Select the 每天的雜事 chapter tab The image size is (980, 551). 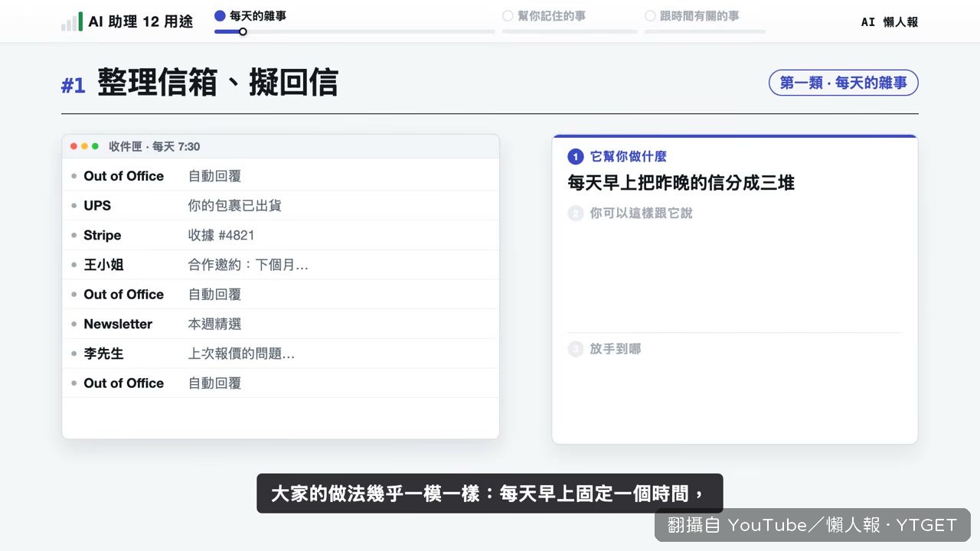(250, 15)
